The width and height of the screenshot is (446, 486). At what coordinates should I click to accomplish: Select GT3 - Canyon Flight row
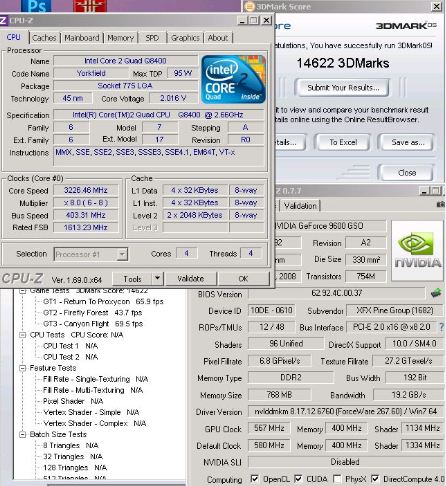click(x=93, y=324)
